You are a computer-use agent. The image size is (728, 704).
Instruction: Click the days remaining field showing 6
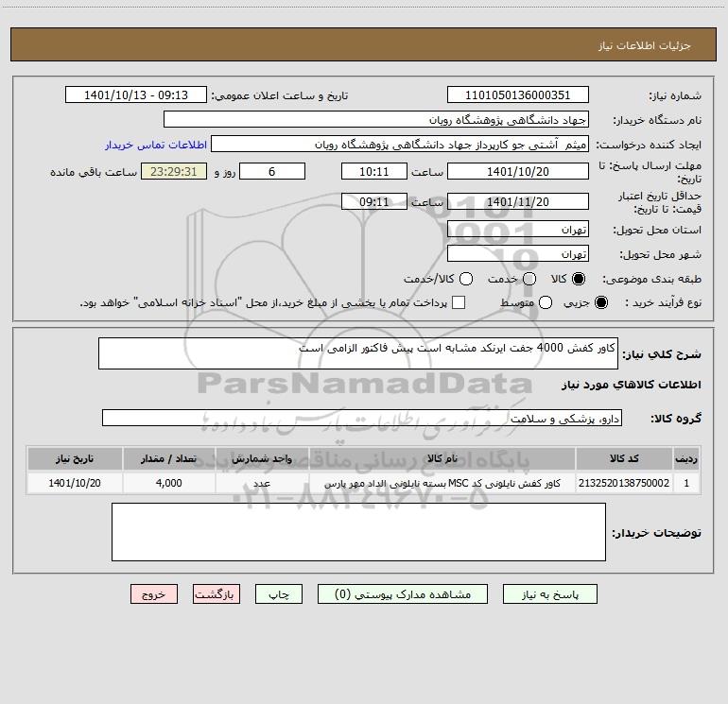(x=272, y=171)
